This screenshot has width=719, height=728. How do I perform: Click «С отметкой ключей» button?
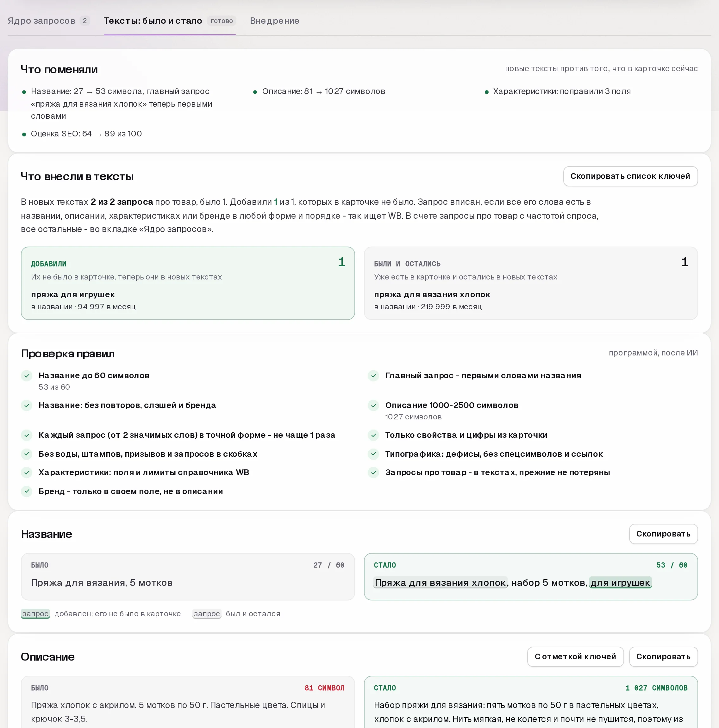(575, 656)
